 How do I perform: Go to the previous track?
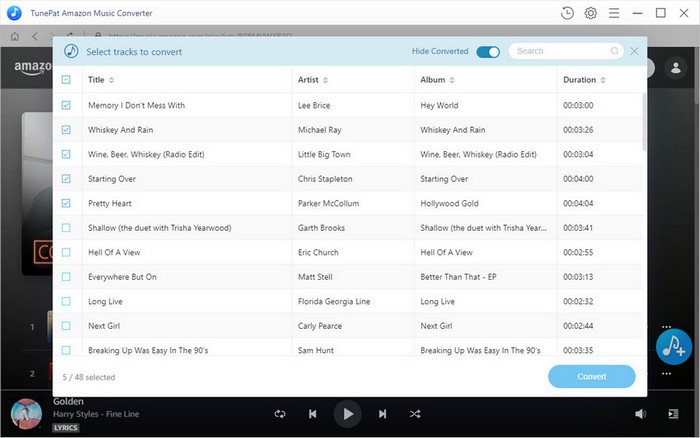coord(313,413)
